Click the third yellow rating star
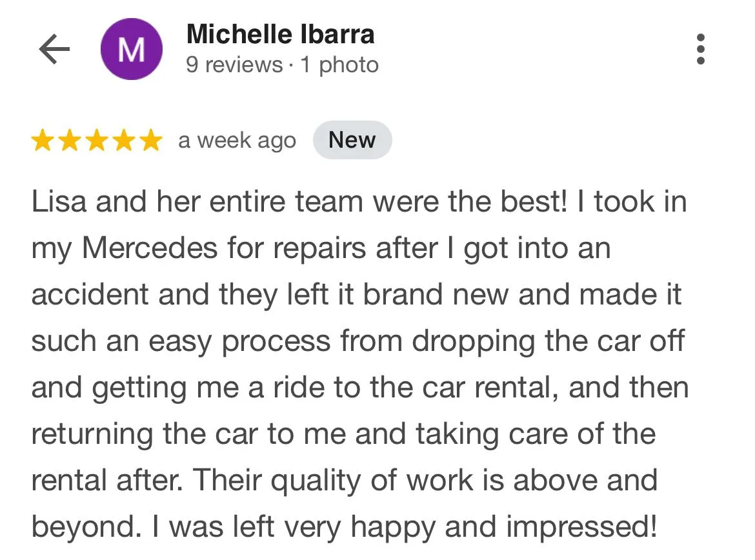755x560 pixels. click(96, 140)
